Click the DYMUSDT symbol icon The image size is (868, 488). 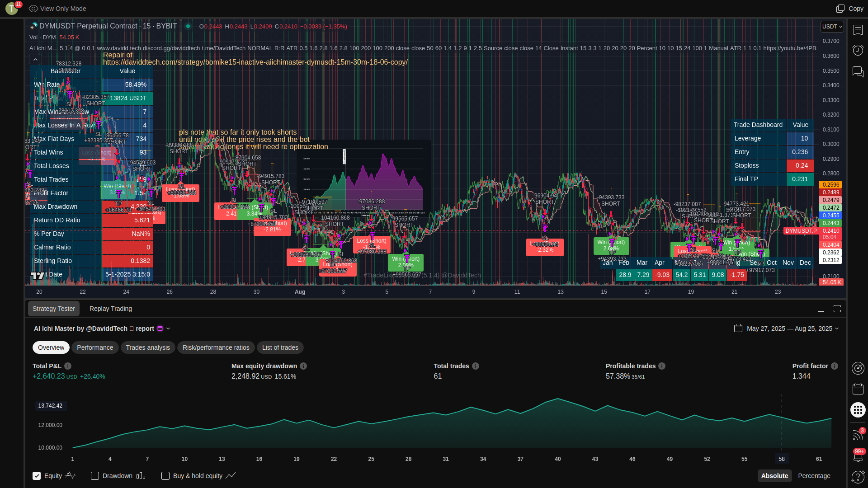pos(33,26)
